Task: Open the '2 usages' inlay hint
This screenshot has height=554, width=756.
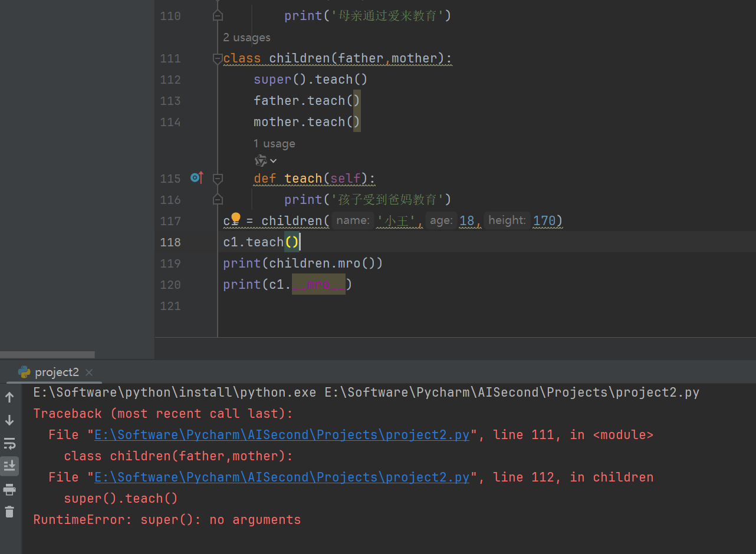Action: pyautogui.click(x=246, y=37)
